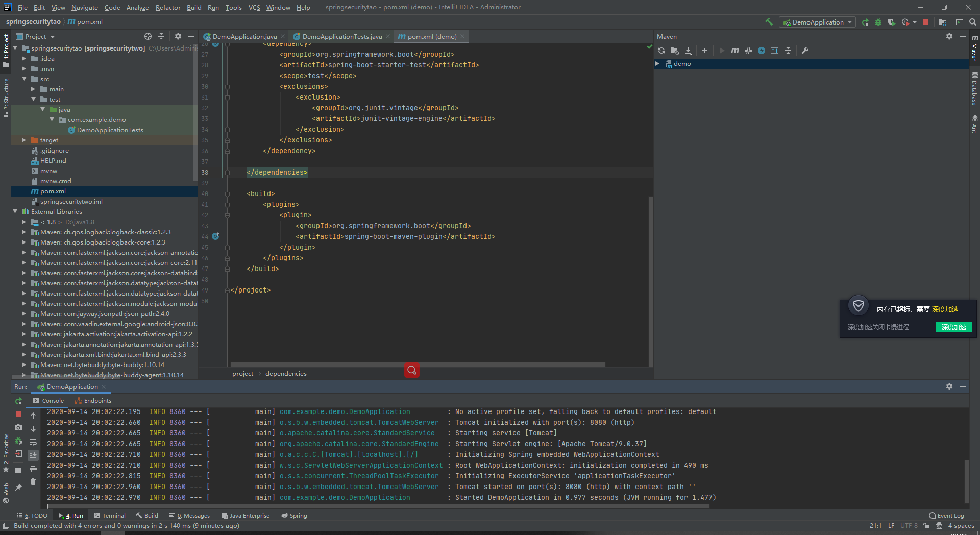The image size is (980, 535).
Task: Toggle scroll to end in console
Action: click(x=33, y=455)
